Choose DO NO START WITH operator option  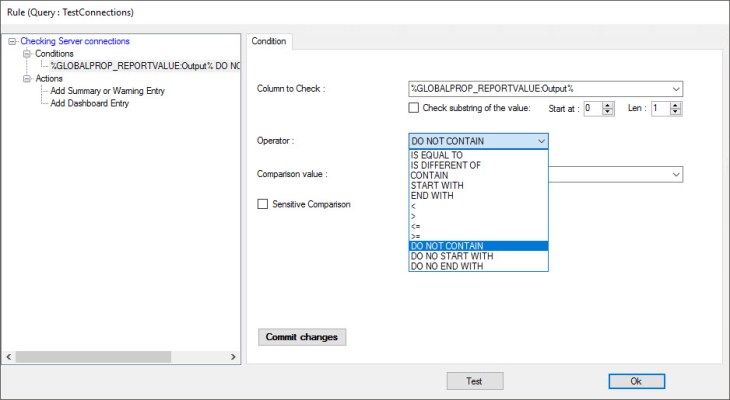pyautogui.click(x=452, y=256)
